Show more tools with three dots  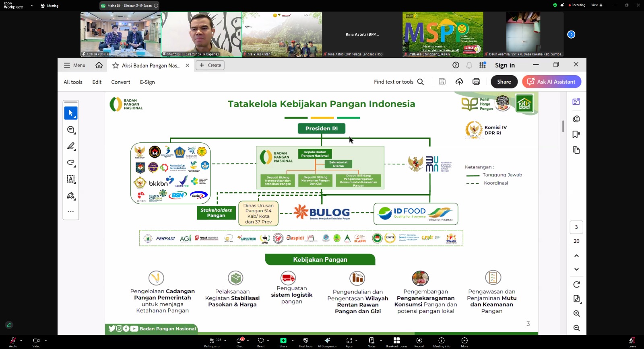71,211
